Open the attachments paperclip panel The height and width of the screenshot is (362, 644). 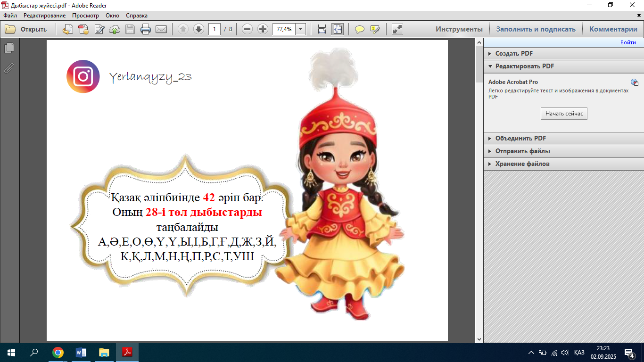click(9, 68)
